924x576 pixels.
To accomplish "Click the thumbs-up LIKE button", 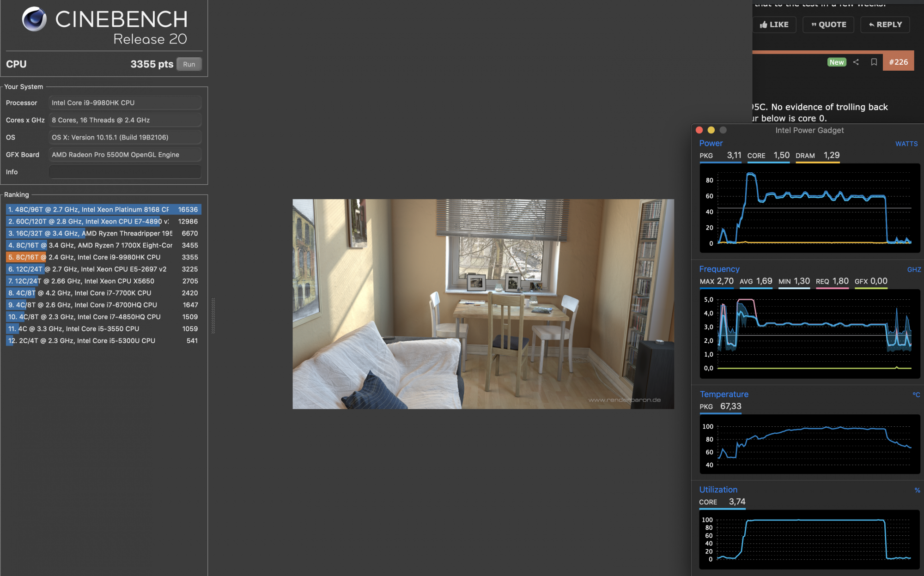I will pos(774,24).
